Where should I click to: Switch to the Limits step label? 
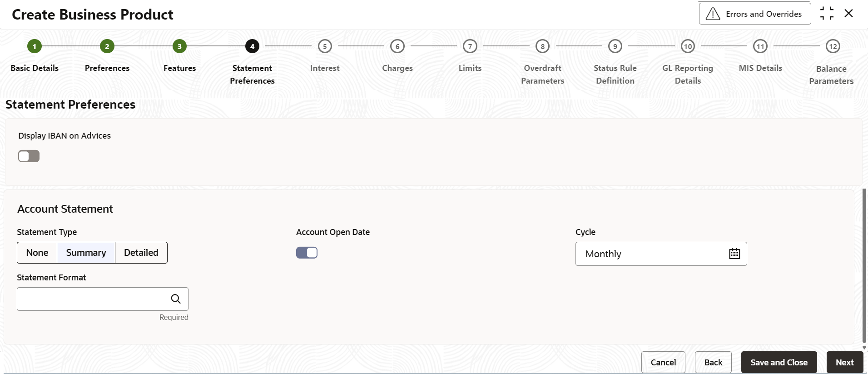click(x=470, y=68)
